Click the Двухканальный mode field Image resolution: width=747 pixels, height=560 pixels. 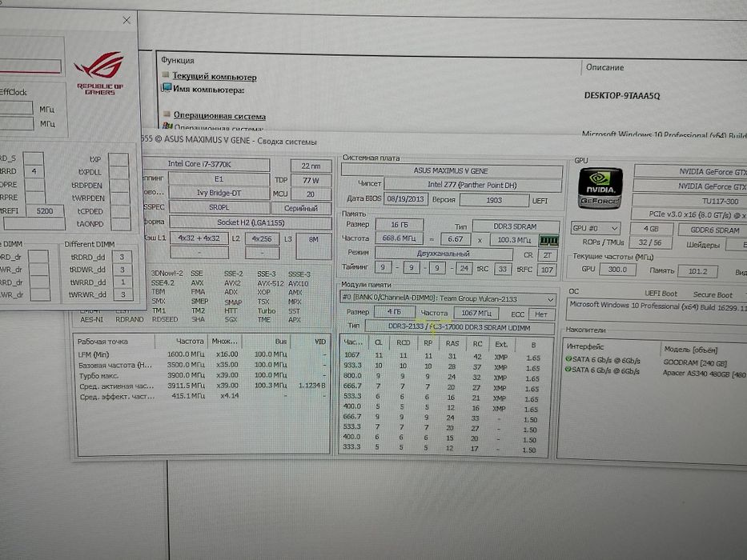click(444, 254)
